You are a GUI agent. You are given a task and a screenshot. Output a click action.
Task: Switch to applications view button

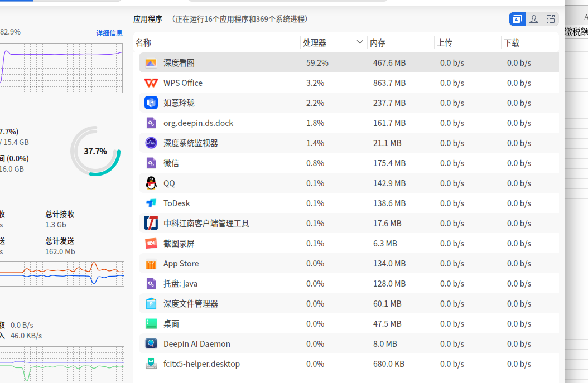(x=517, y=19)
